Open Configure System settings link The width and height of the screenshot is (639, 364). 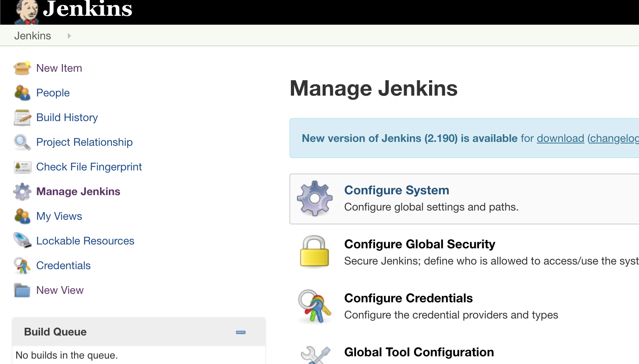(397, 190)
